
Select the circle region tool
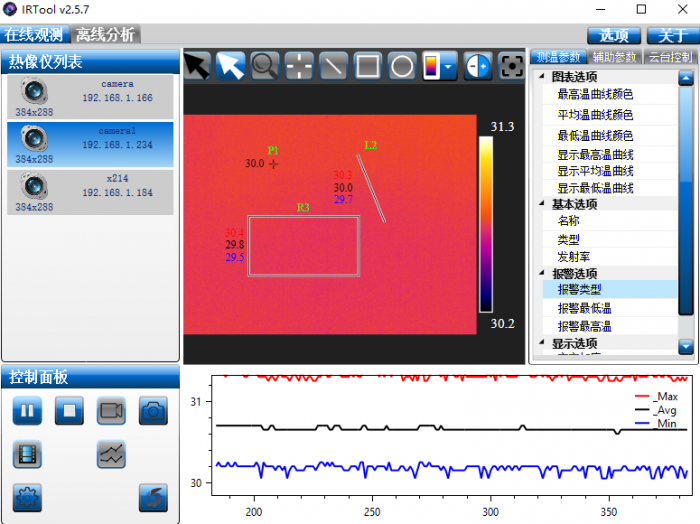coord(402,67)
